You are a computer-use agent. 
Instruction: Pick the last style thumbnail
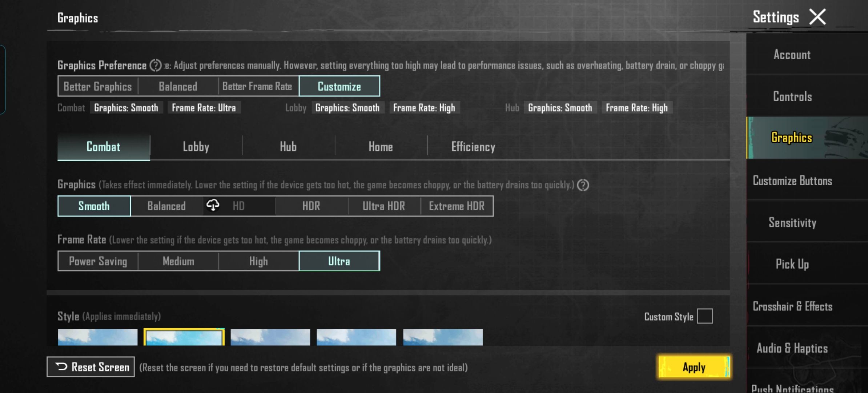(x=443, y=337)
